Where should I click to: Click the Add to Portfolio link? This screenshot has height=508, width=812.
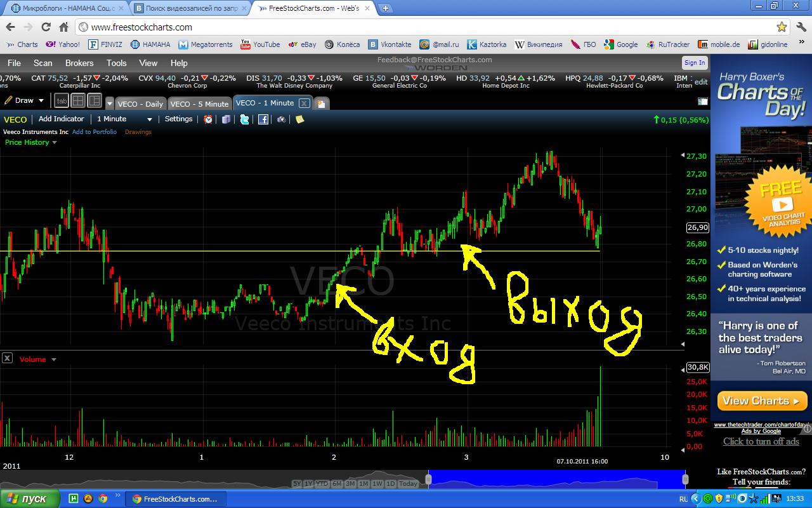[x=95, y=132]
